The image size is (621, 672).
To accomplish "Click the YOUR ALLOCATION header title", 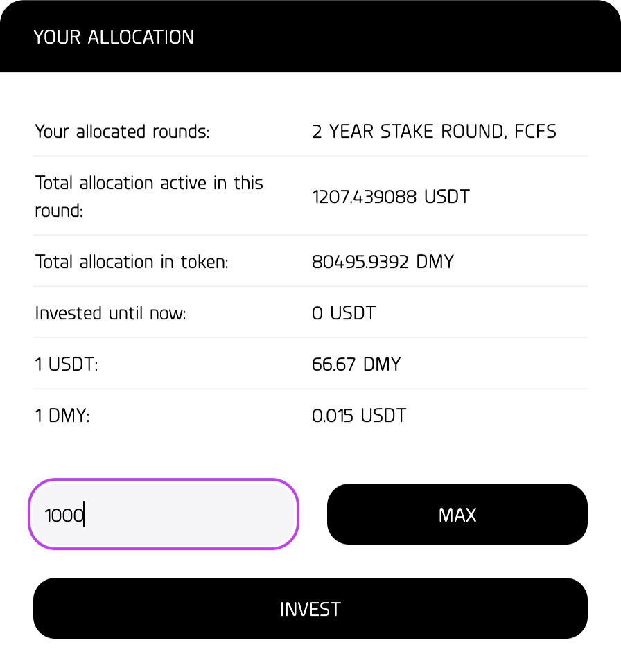I will pyautogui.click(x=114, y=37).
